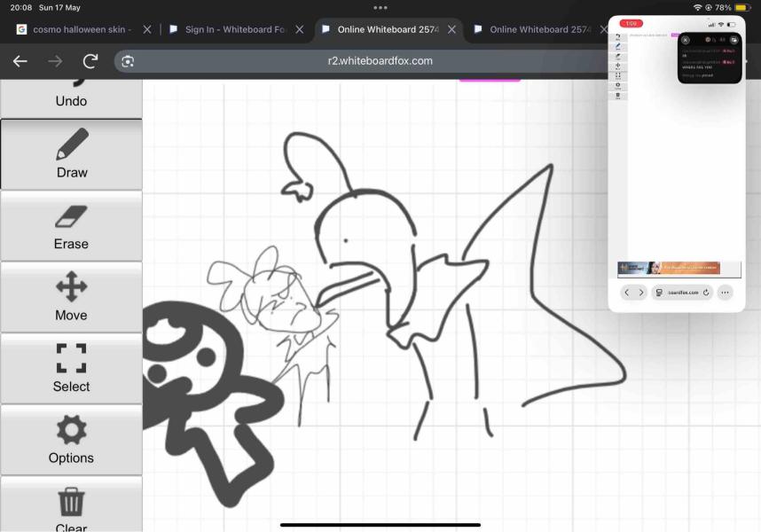Tap the iPad home indicator bar
This screenshot has height=532, width=761.
point(380,525)
